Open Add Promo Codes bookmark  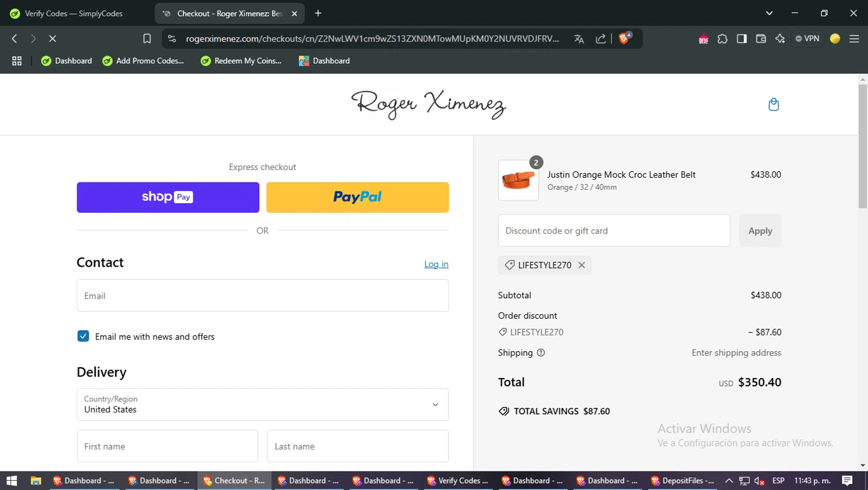(143, 61)
